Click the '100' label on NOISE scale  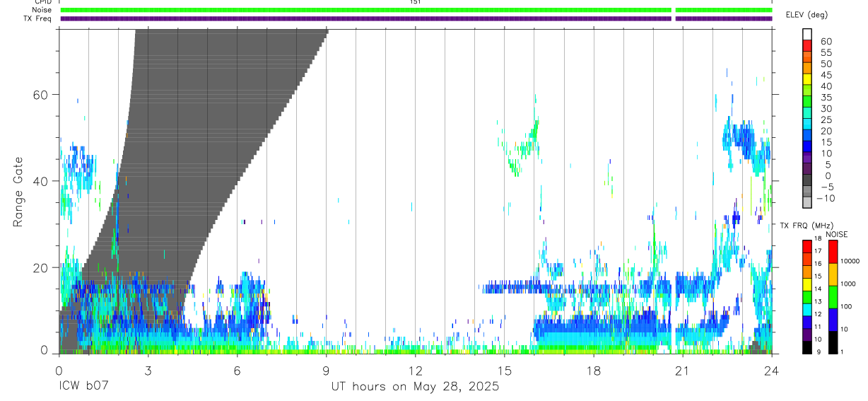coord(847,307)
